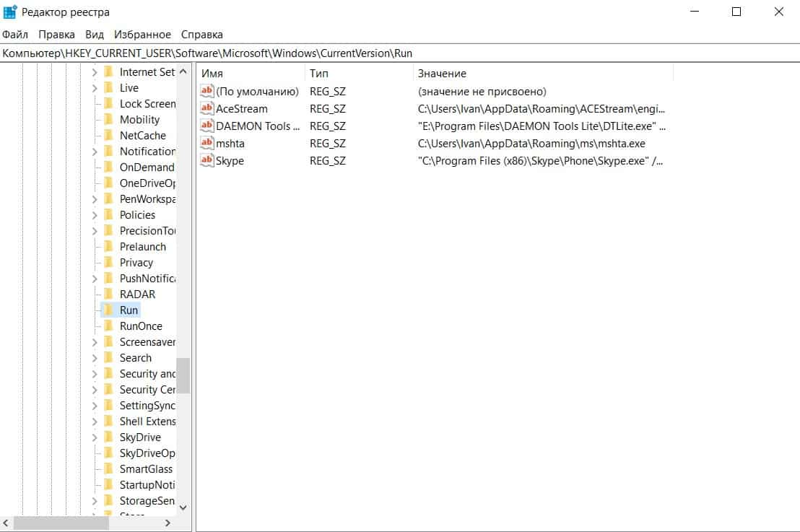Click the Skype string value icon

207,161
